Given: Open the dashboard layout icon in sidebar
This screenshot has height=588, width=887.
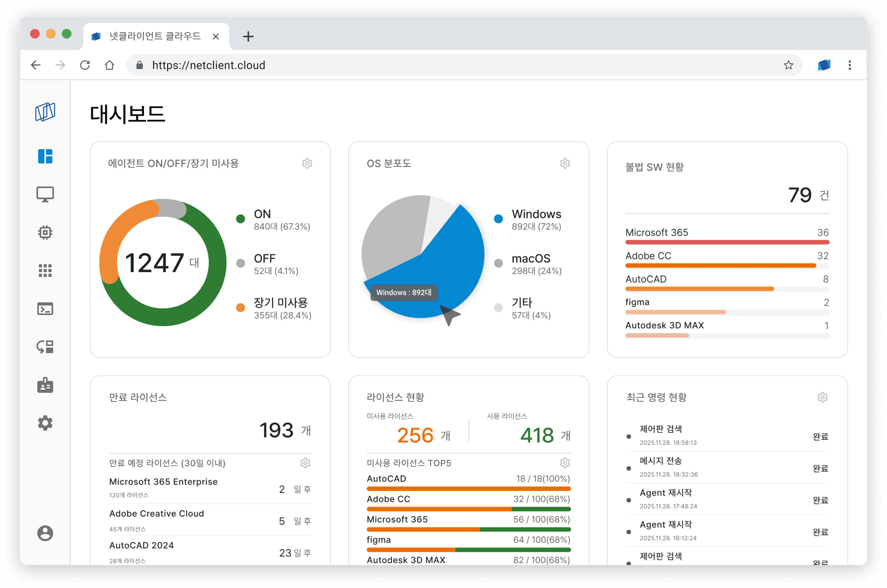Looking at the screenshot, I should pos(45,156).
